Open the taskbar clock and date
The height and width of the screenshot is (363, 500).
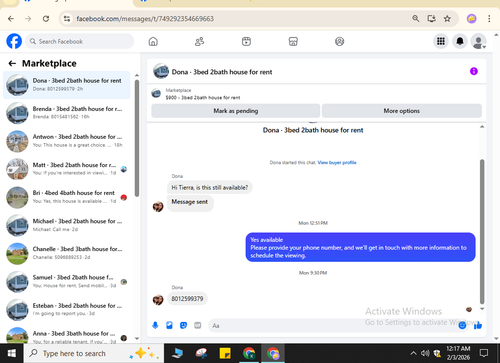458,353
